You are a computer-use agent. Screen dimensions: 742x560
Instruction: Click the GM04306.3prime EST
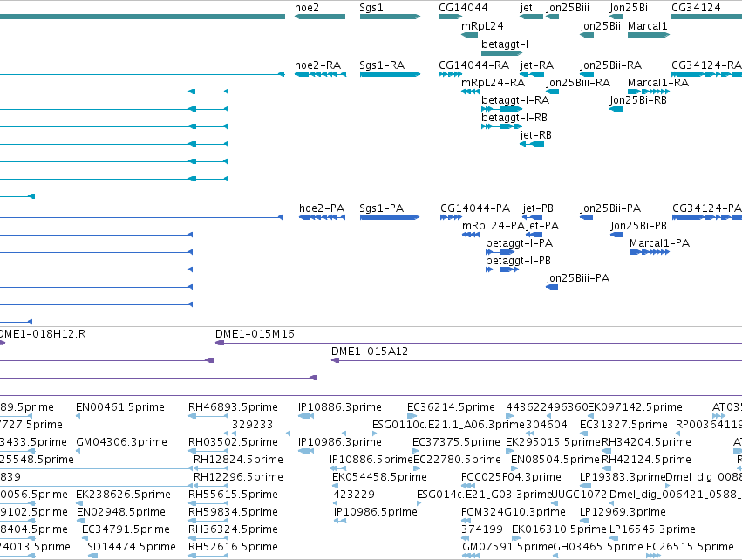78,451
